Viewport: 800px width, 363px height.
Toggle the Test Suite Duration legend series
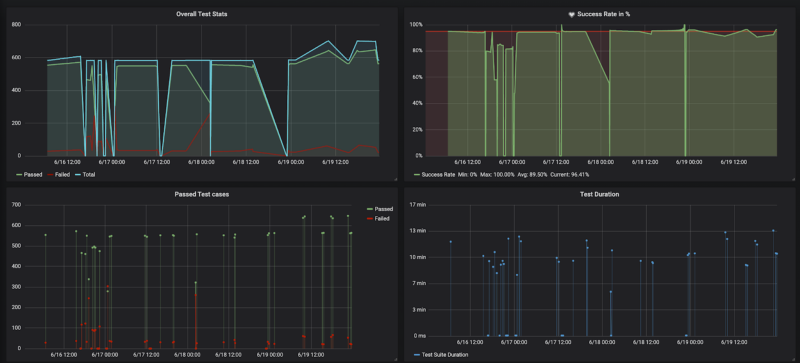click(x=445, y=354)
